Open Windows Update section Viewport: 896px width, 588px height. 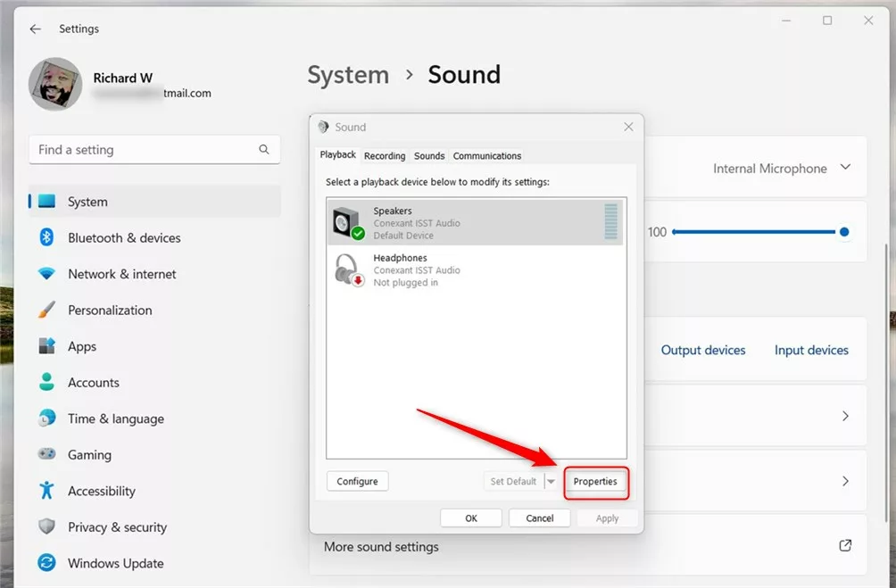pos(115,563)
